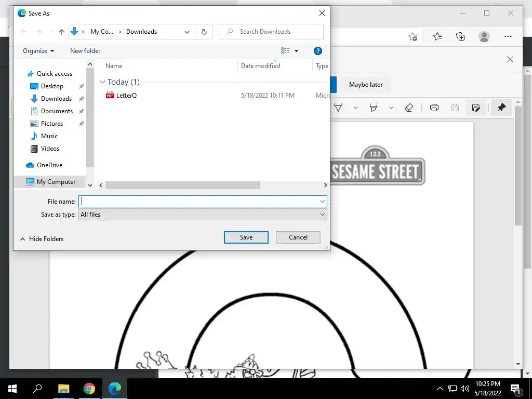The width and height of the screenshot is (532, 399).
Task: Refresh the Downloads folder listing
Action: point(204,32)
